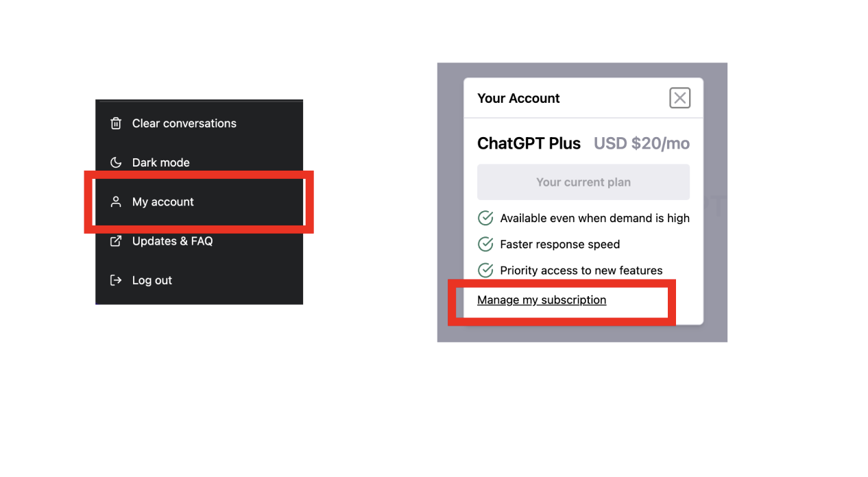
Task: Click the checkmark beside Priority access to new features
Action: tap(485, 270)
